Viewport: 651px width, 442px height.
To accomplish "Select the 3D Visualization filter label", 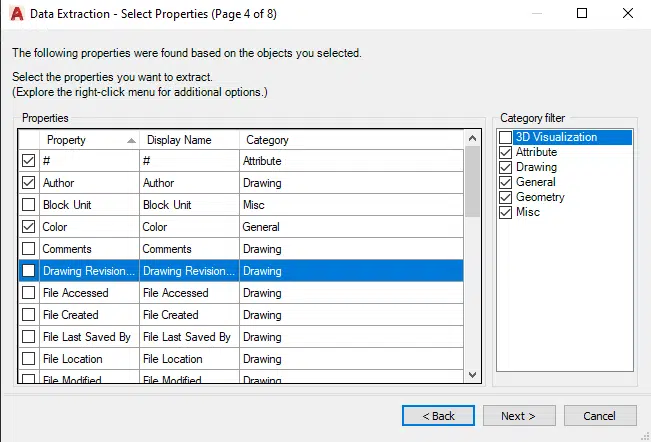I will coord(556,137).
